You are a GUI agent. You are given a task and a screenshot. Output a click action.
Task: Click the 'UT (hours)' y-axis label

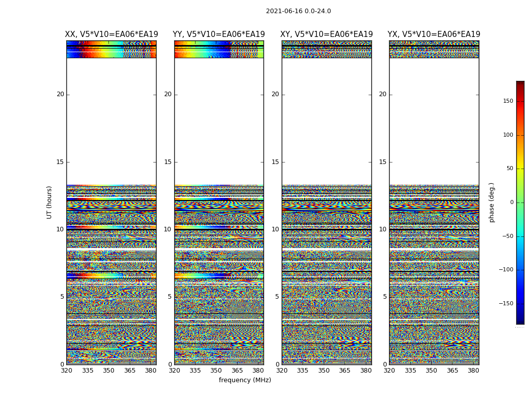[x=49, y=202]
